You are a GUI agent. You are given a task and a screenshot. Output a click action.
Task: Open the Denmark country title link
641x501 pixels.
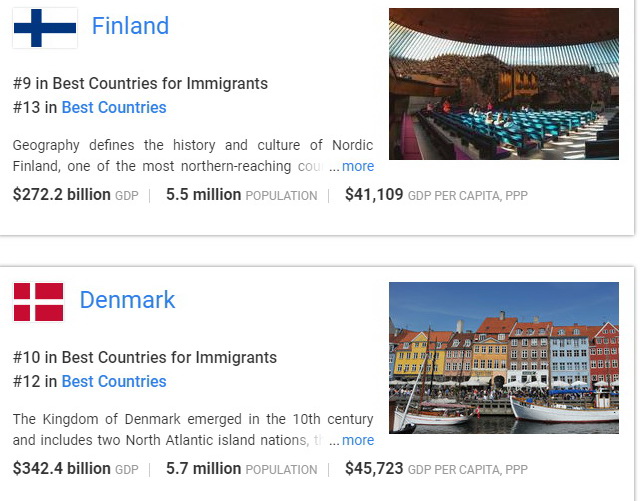coord(127,300)
